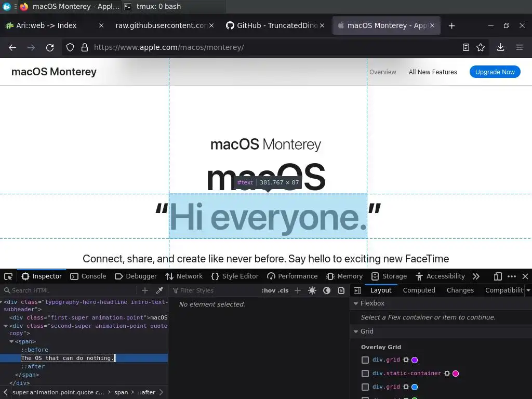
Task: Toggle the 3-pane inspector sidebar
Action: point(357,290)
